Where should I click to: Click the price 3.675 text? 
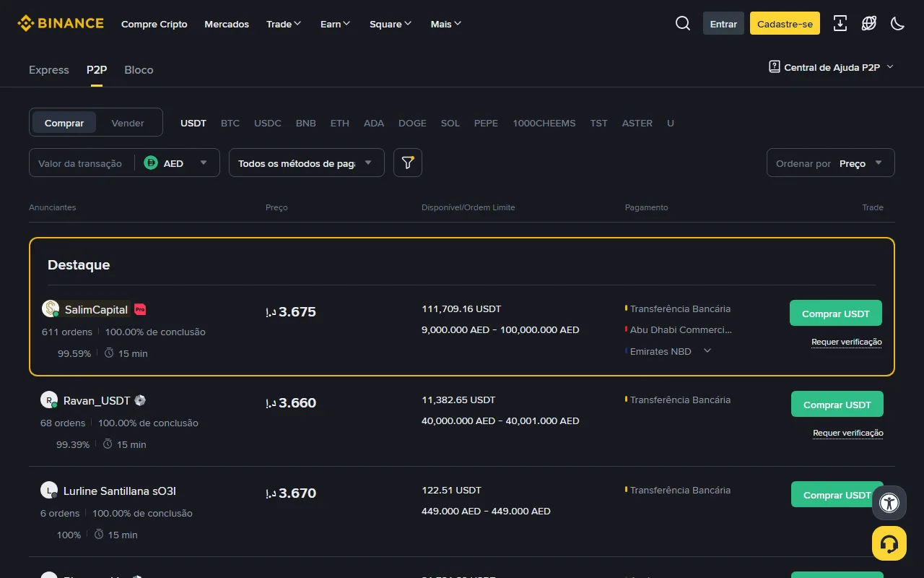click(x=297, y=312)
